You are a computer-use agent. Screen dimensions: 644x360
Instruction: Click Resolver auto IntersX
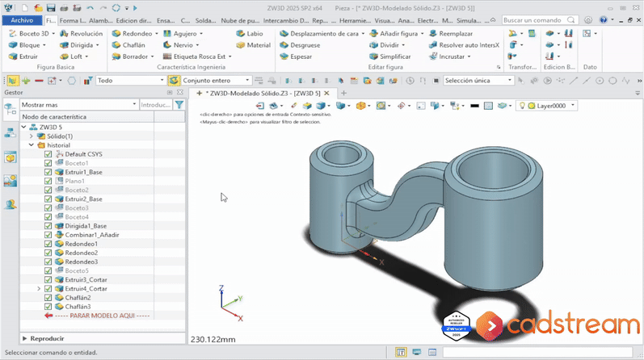(x=464, y=45)
